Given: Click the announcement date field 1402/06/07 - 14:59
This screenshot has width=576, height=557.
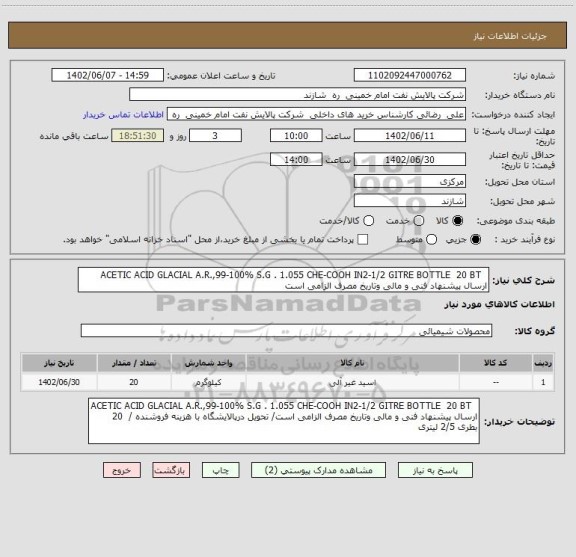Looking at the screenshot, I should (108, 75).
